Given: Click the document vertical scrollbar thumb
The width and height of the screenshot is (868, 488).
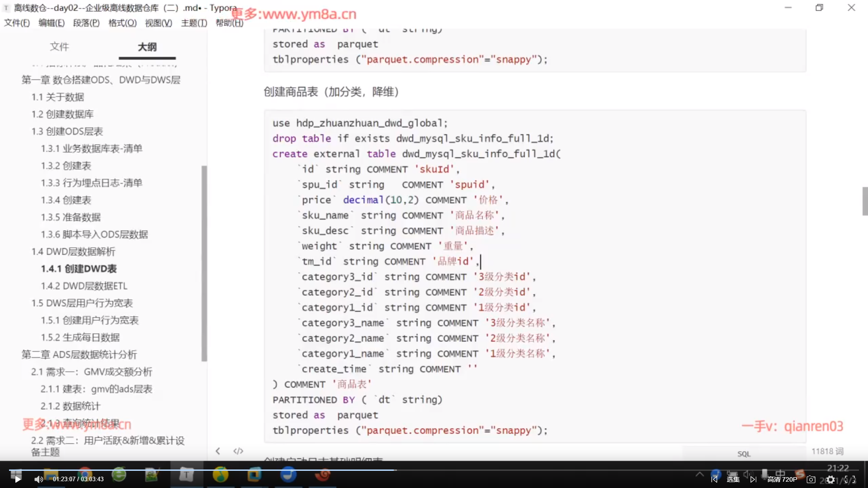Looking at the screenshot, I should pyautogui.click(x=865, y=201).
